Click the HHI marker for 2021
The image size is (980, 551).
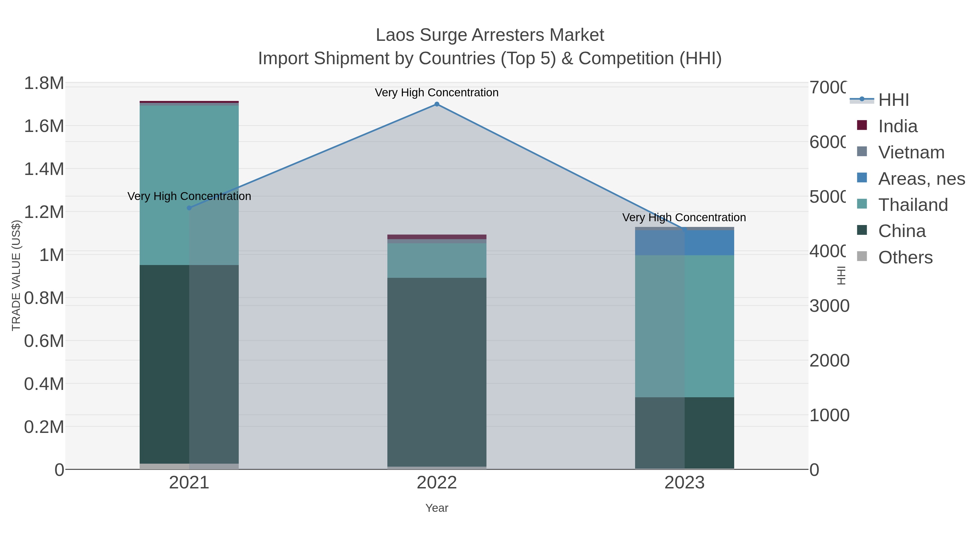[189, 208]
